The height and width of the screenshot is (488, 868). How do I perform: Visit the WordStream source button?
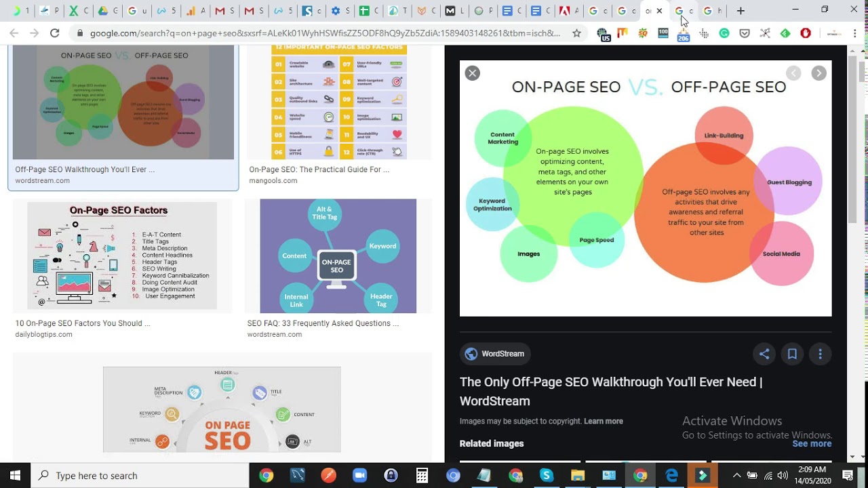point(496,354)
